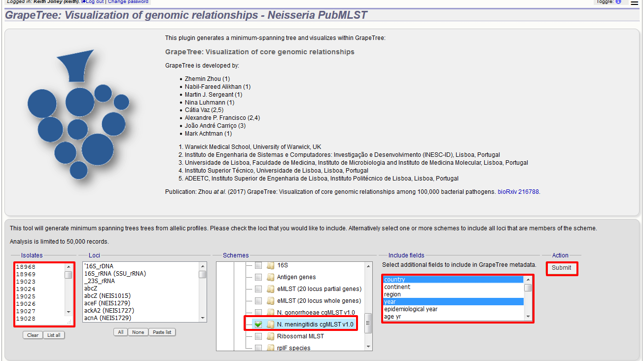Image resolution: width=644 pixels, height=361 pixels.
Task: Click Loci list scroll-up arrow
Action: point(203,266)
